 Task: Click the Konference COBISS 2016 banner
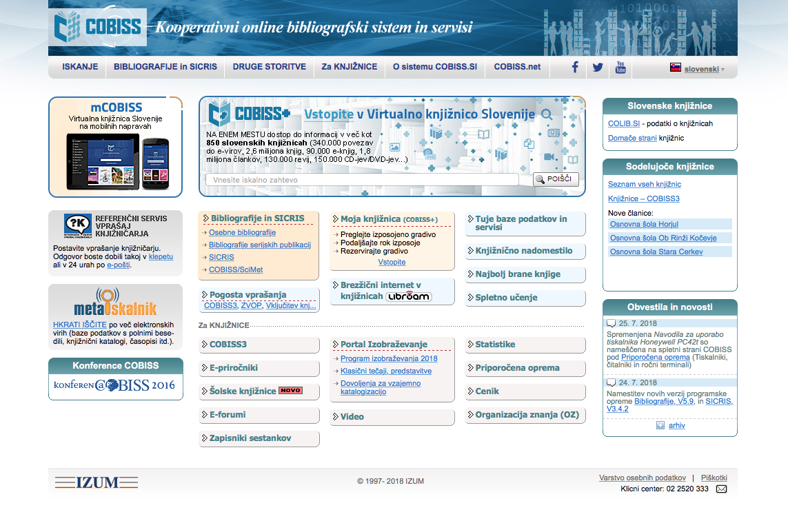115,385
